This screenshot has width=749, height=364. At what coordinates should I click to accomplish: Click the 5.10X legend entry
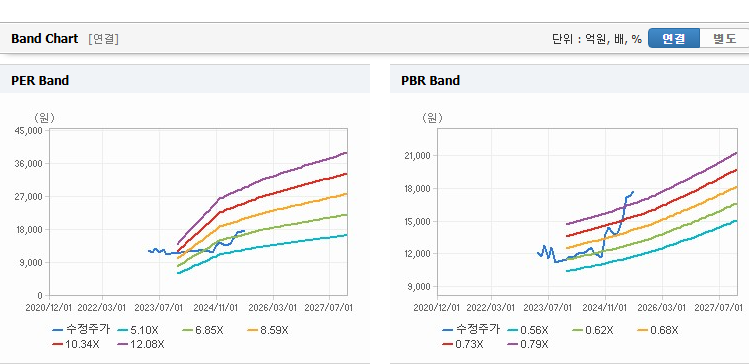(x=139, y=330)
